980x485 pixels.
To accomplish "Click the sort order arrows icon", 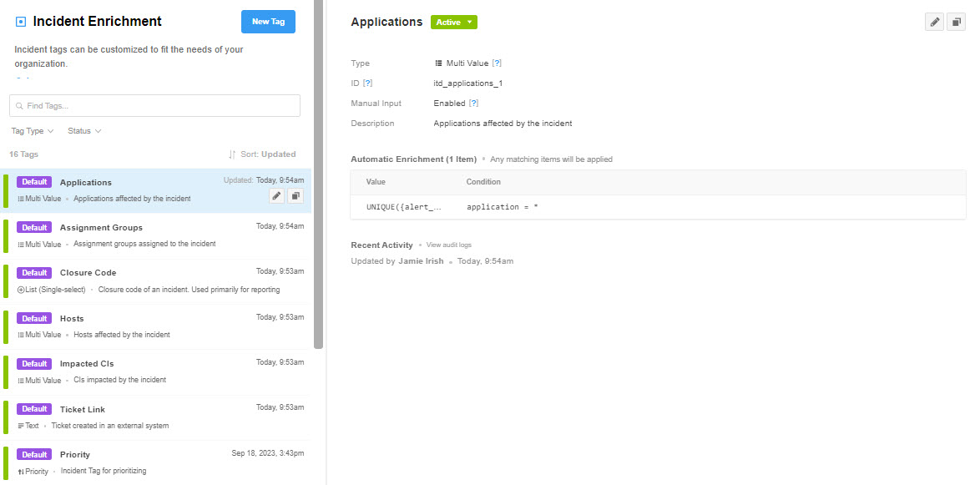I will click(233, 154).
